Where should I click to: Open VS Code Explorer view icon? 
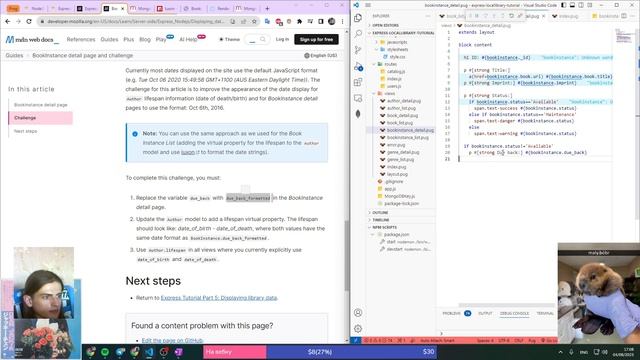[x=358, y=18]
